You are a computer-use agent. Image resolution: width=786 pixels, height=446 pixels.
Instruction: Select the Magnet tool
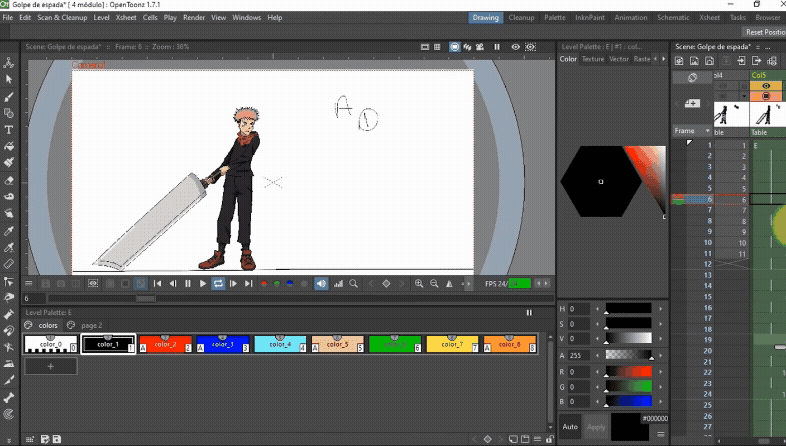9,331
